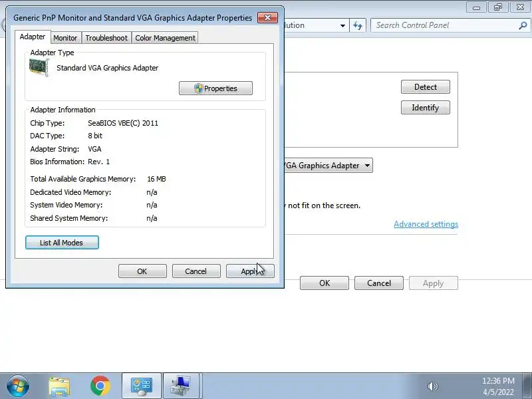Screen dimensions: 532x399
Task: Switch to the Troubleshoot tab
Action: tap(106, 38)
